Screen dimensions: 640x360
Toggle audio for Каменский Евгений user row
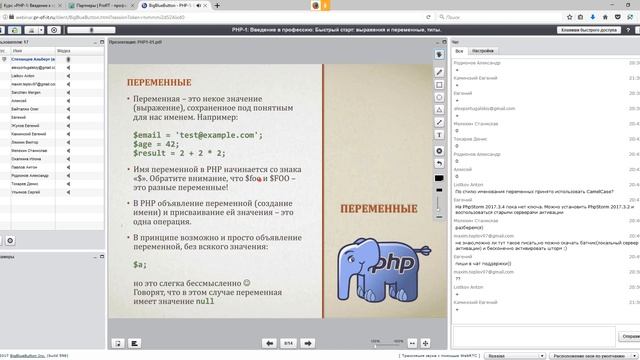(68, 134)
